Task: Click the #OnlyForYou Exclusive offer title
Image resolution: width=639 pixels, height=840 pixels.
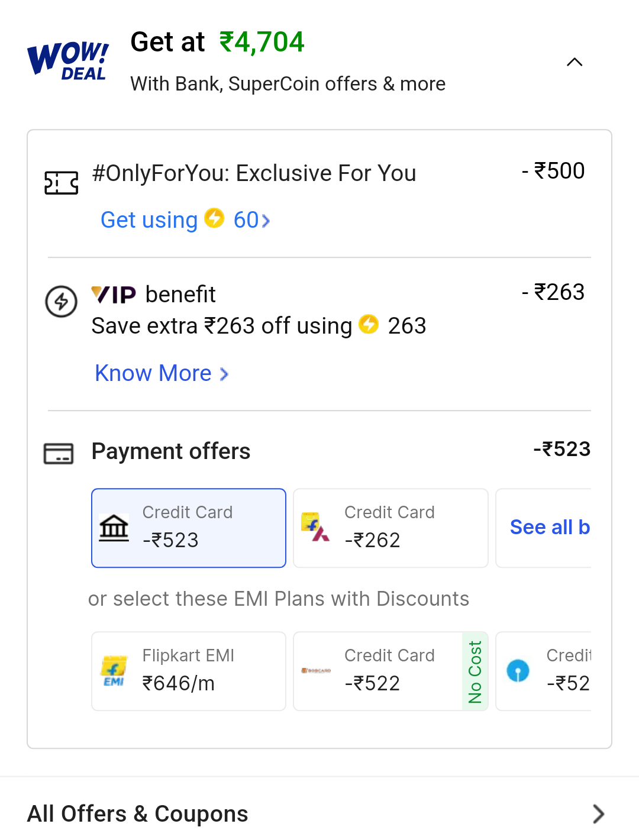Action: (x=254, y=173)
